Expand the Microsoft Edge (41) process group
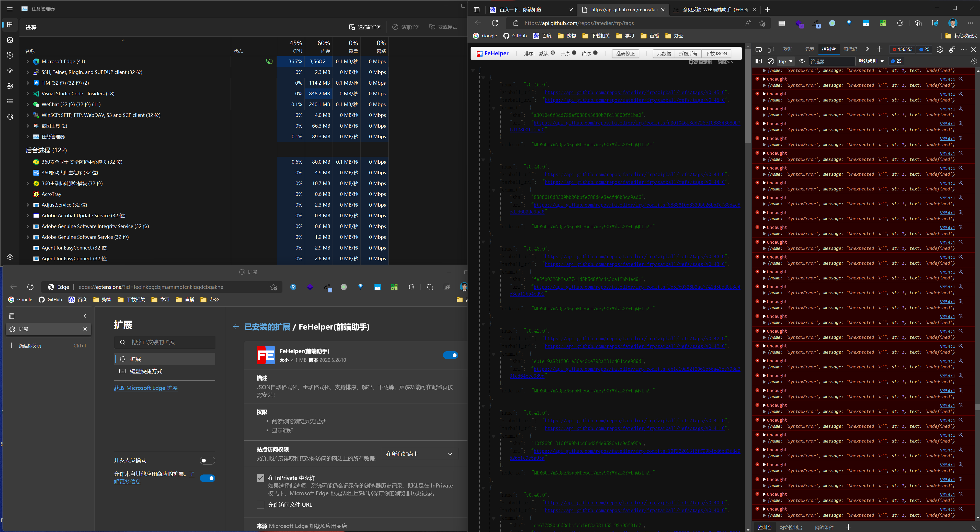980x532 pixels. pyautogui.click(x=28, y=61)
